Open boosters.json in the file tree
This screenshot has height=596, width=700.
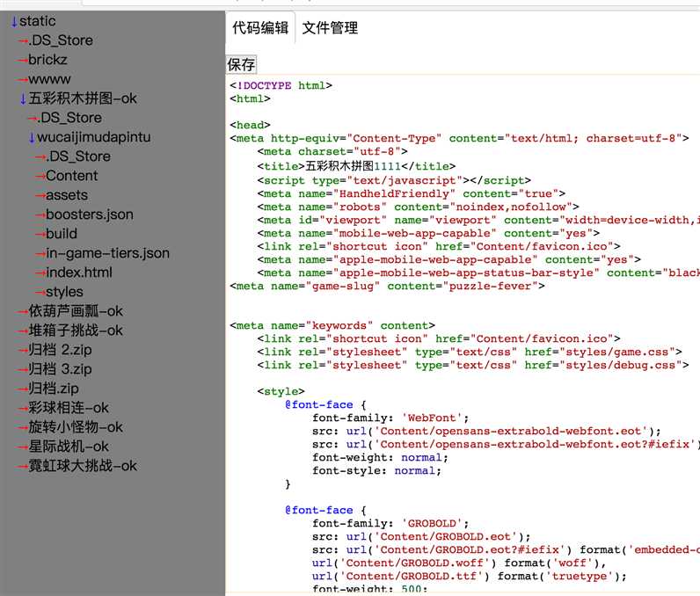[x=90, y=214]
